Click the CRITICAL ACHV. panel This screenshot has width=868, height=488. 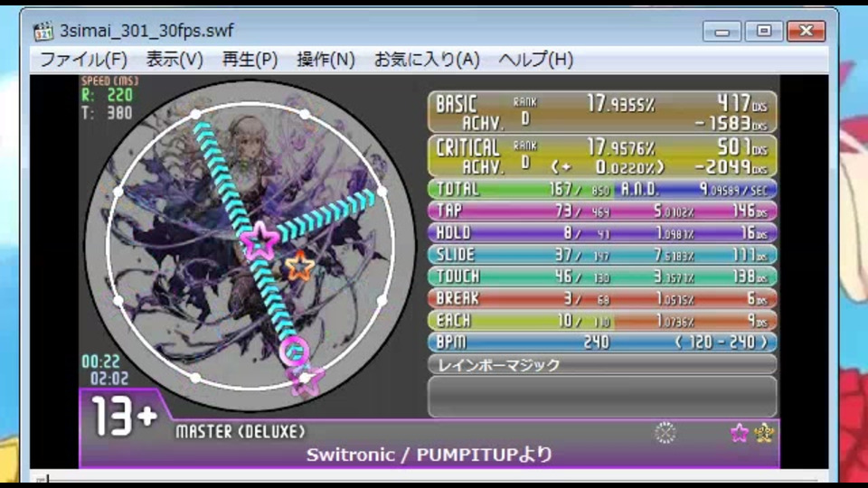tap(602, 155)
